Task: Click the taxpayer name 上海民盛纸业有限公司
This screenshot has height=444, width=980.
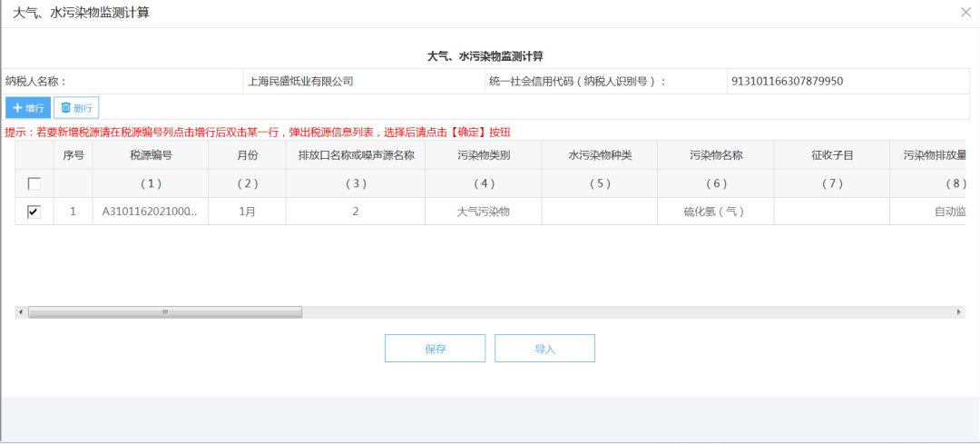Action: click(x=301, y=82)
